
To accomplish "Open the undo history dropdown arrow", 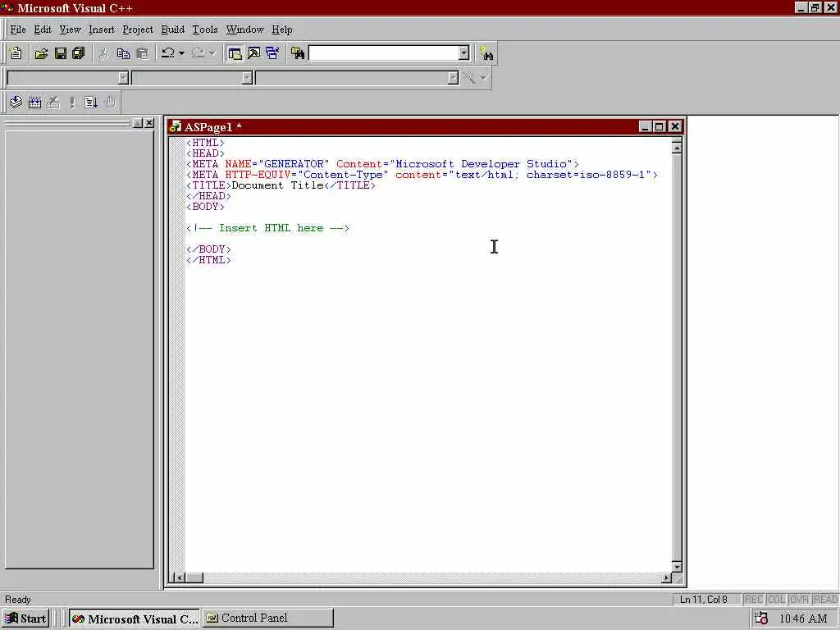I will point(181,53).
